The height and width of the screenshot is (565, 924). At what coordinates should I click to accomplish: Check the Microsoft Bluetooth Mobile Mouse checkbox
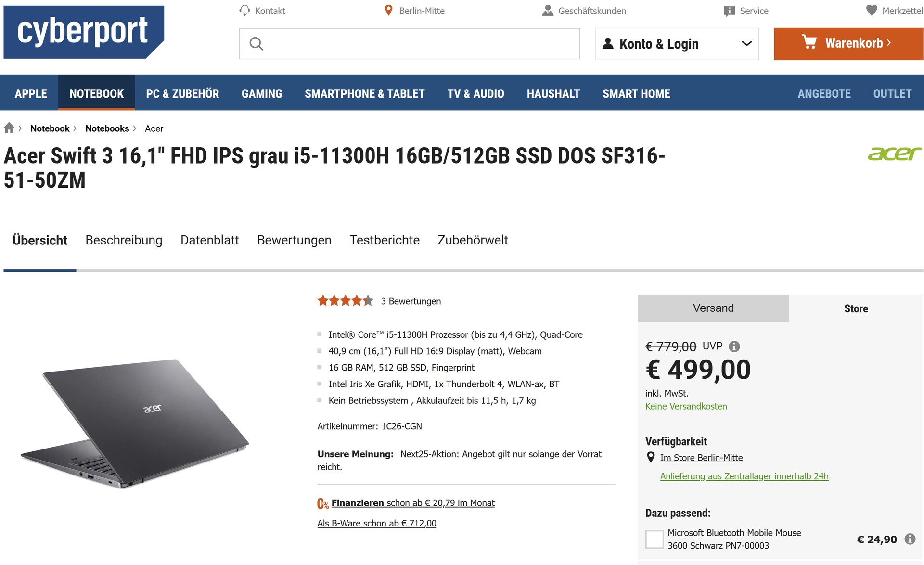click(654, 539)
